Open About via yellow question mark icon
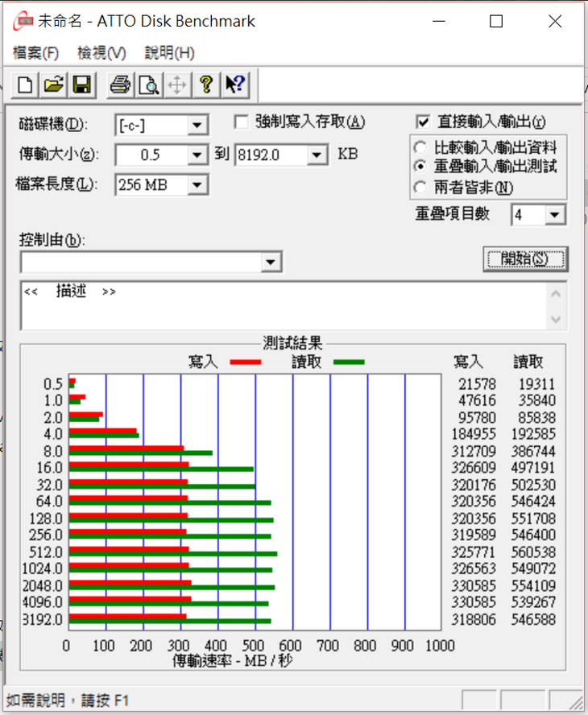This screenshot has width=588, height=715. click(206, 85)
